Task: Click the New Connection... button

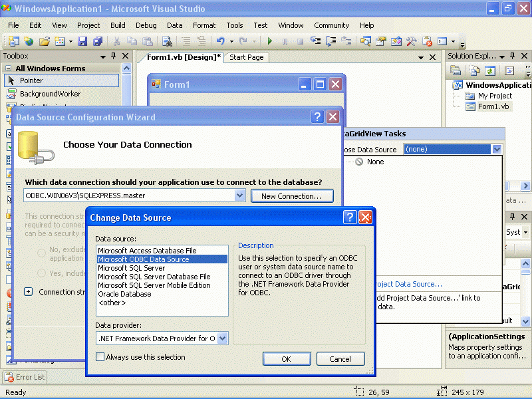Action: (292, 196)
